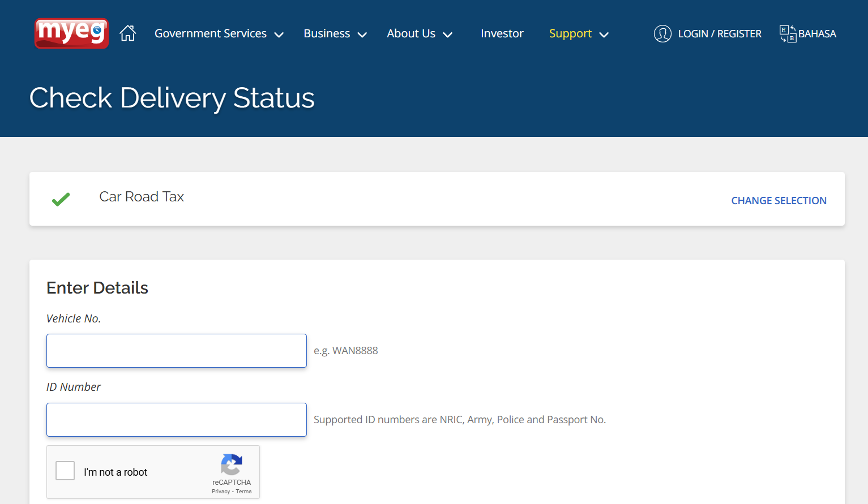Click the Vehicle No. label
Screen dimensions: 868x504
(x=74, y=318)
